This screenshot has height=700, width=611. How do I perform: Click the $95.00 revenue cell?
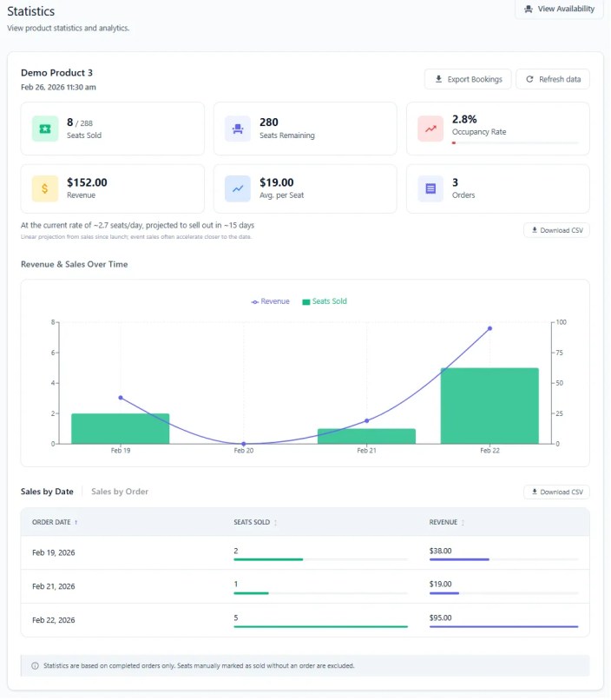pos(440,617)
